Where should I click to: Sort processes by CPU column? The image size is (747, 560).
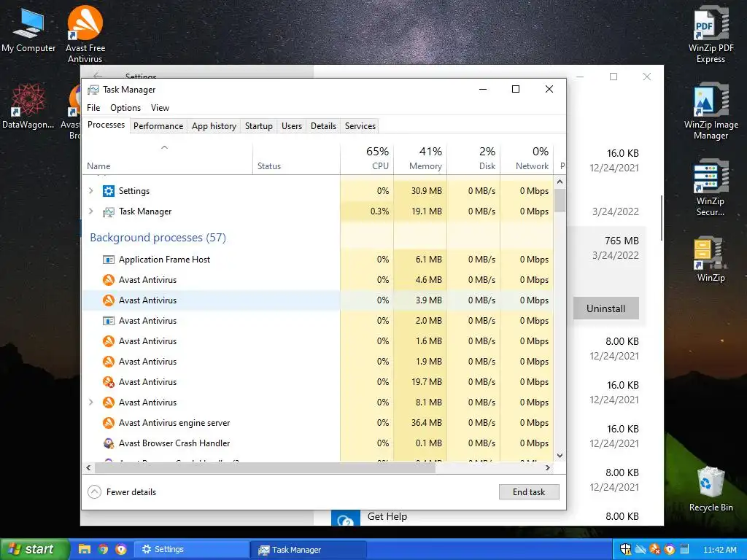click(x=367, y=158)
